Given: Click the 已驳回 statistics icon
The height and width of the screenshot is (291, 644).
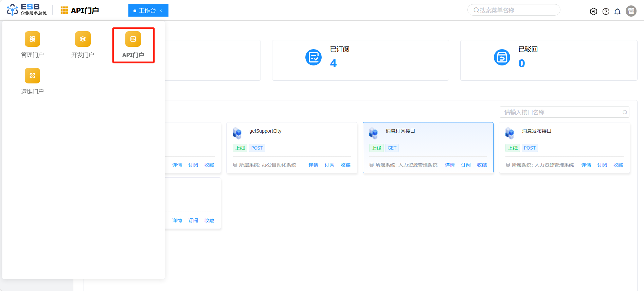Looking at the screenshot, I should pos(502,57).
